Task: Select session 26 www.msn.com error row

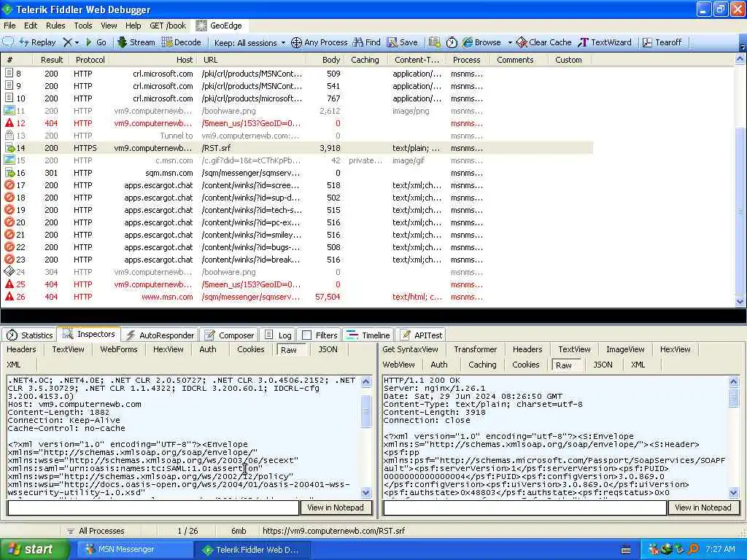Action: pos(297,297)
